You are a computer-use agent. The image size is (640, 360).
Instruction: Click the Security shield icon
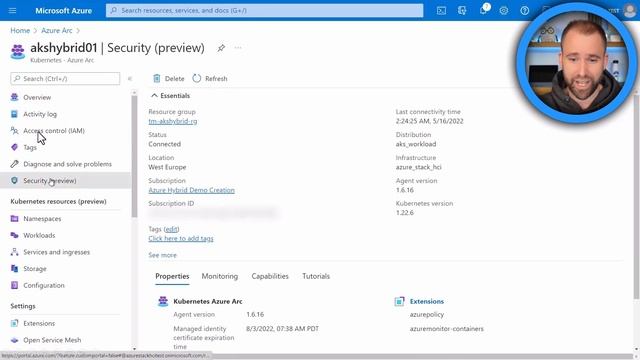[14, 180]
